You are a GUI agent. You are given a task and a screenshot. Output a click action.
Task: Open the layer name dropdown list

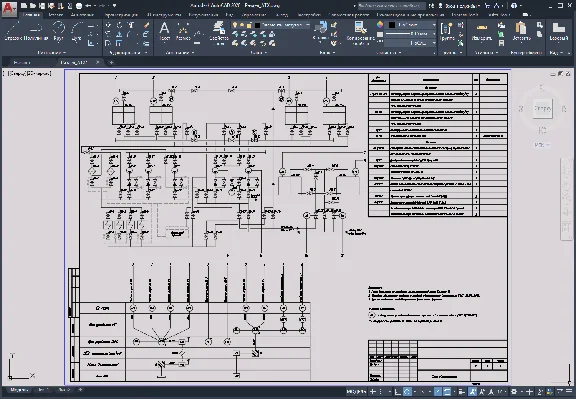point(307,25)
